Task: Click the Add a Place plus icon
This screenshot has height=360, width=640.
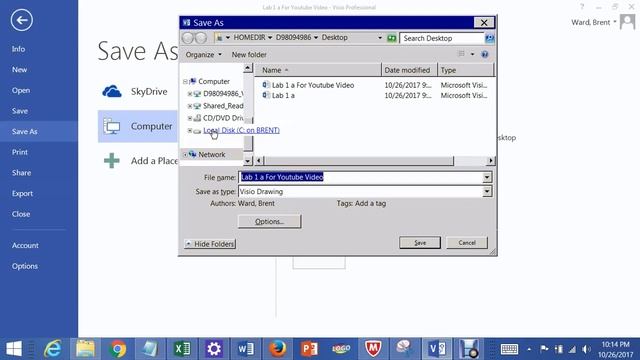Action: [x=111, y=161]
